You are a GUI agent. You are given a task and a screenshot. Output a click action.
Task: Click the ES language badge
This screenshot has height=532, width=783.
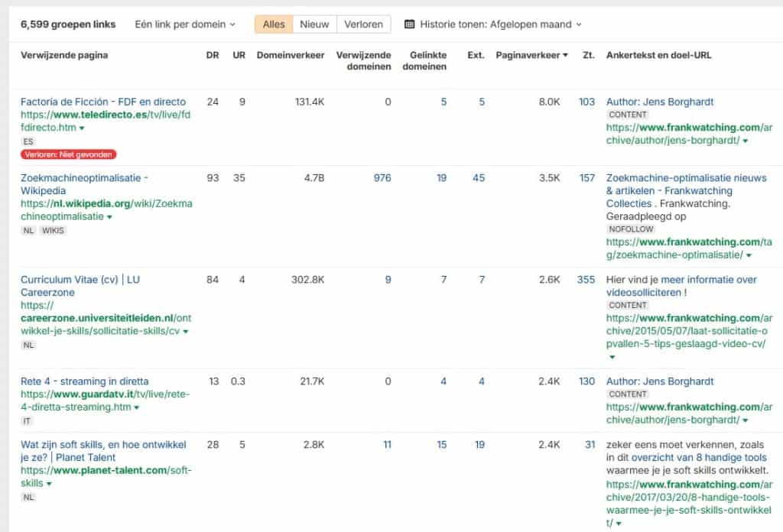pyautogui.click(x=28, y=141)
